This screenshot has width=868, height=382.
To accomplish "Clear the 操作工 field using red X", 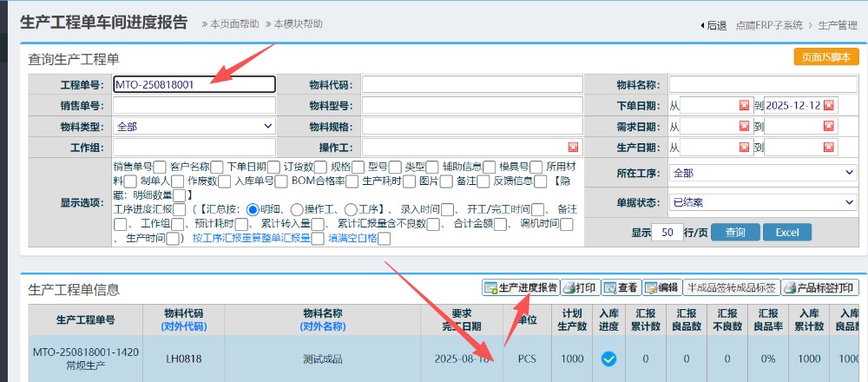I will pos(573,148).
